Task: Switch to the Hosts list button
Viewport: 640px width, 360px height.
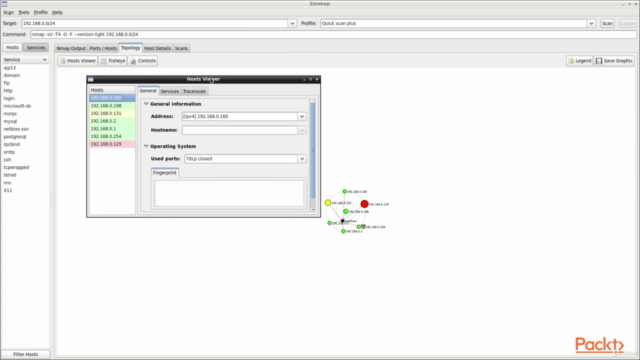Action: pyautogui.click(x=12, y=47)
